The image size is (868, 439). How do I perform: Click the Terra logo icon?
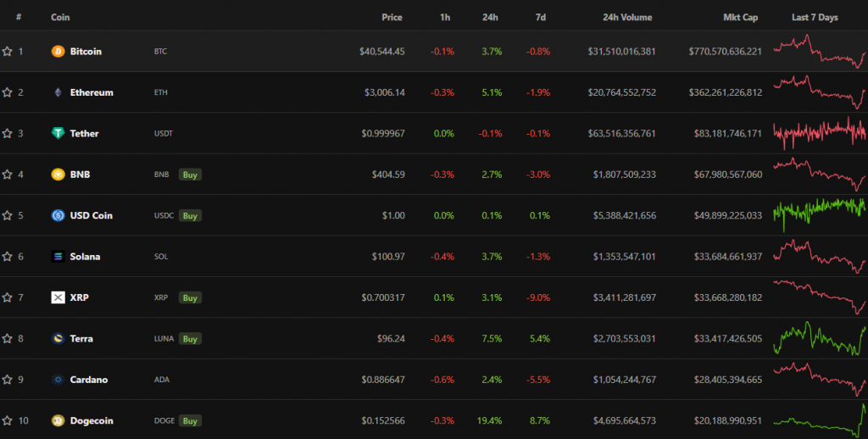pyautogui.click(x=58, y=338)
